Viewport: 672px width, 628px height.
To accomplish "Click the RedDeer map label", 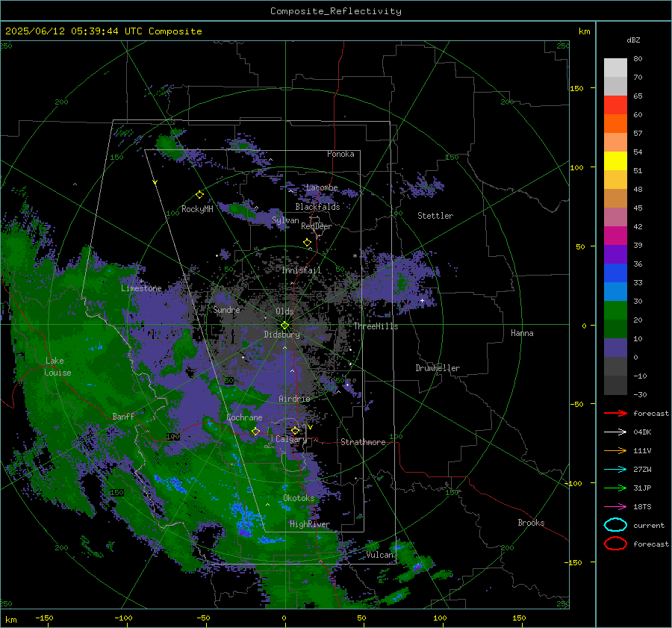I will click(317, 226).
